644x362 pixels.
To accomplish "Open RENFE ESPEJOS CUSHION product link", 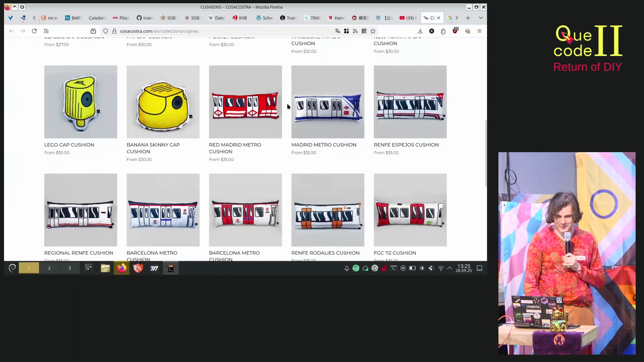I will 406,145.
